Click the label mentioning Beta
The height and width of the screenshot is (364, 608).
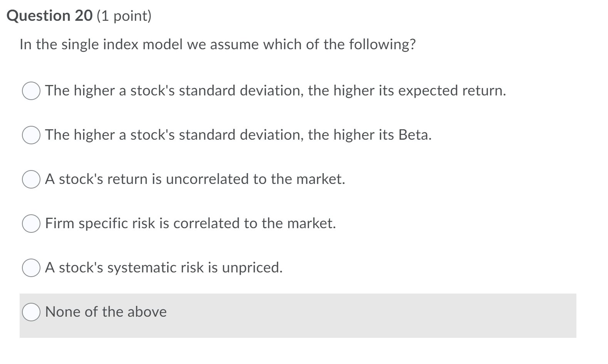[238, 135]
